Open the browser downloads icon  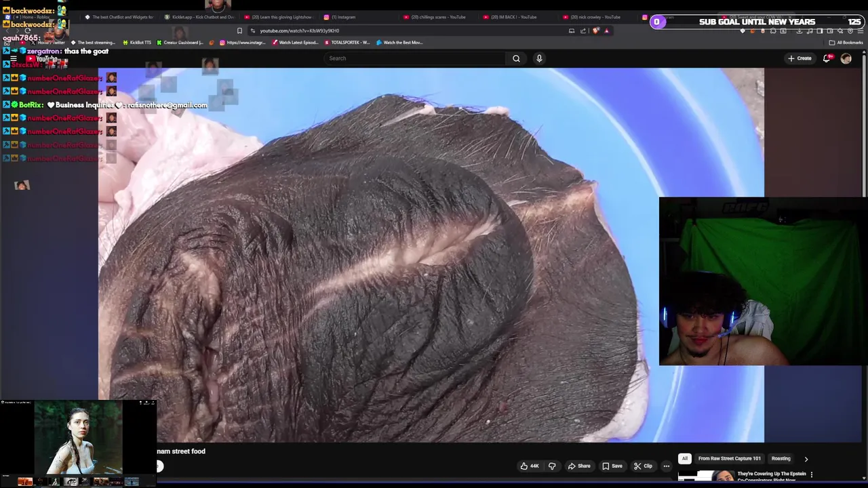click(x=800, y=31)
